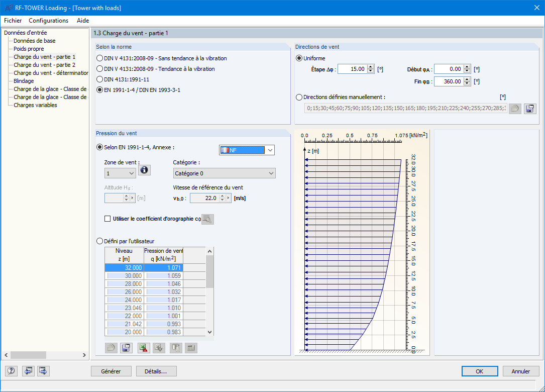This screenshot has height=392, width=545.
Task: Enable Utiliser le coefficient d'orographie checkbox
Action: coord(107,219)
